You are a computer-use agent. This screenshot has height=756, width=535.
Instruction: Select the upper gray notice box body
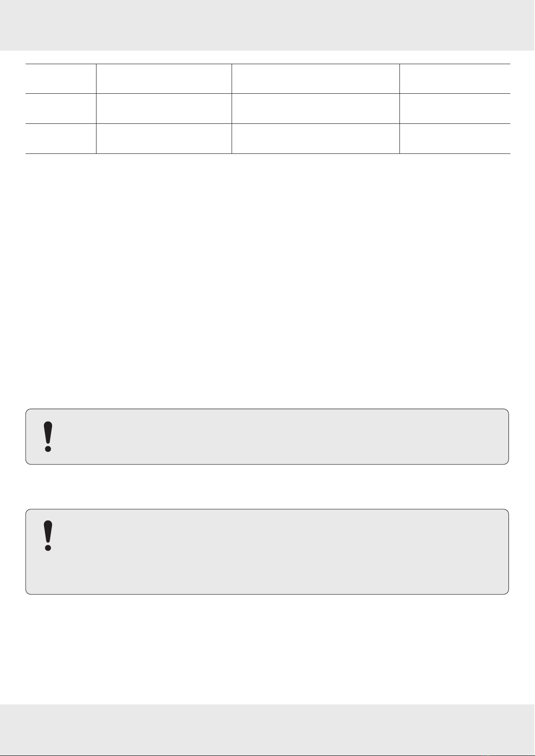[x=267, y=437]
